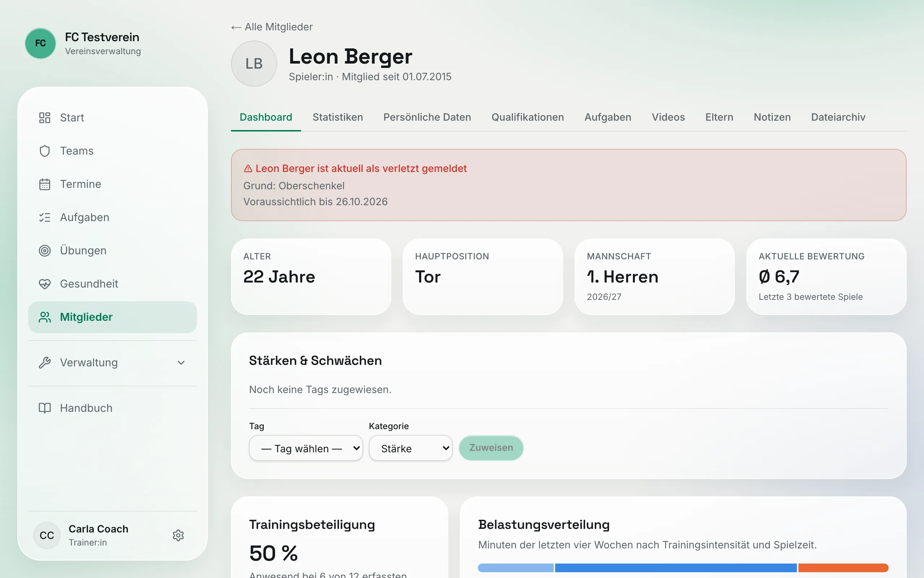924x578 pixels.
Task: Switch to the Notizen tab
Action: coord(772,117)
